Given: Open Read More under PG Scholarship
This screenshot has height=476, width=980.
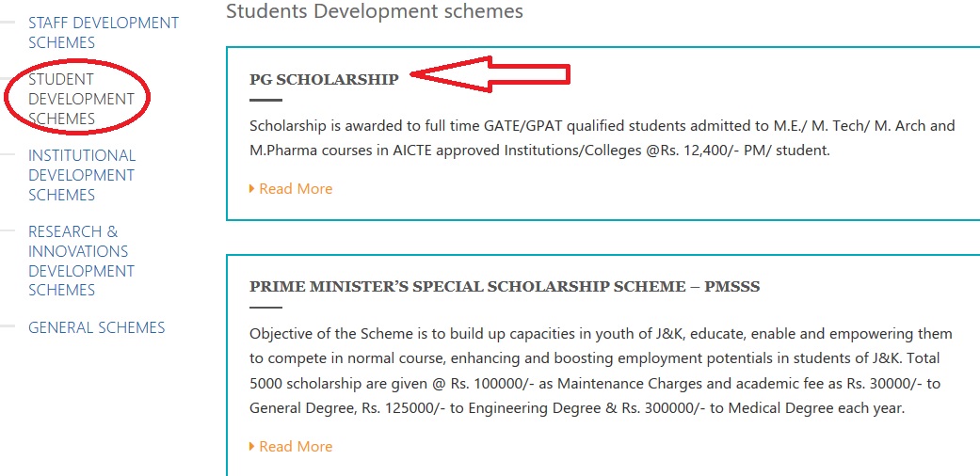Looking at the screenshot, I should [x=296, y=189].
